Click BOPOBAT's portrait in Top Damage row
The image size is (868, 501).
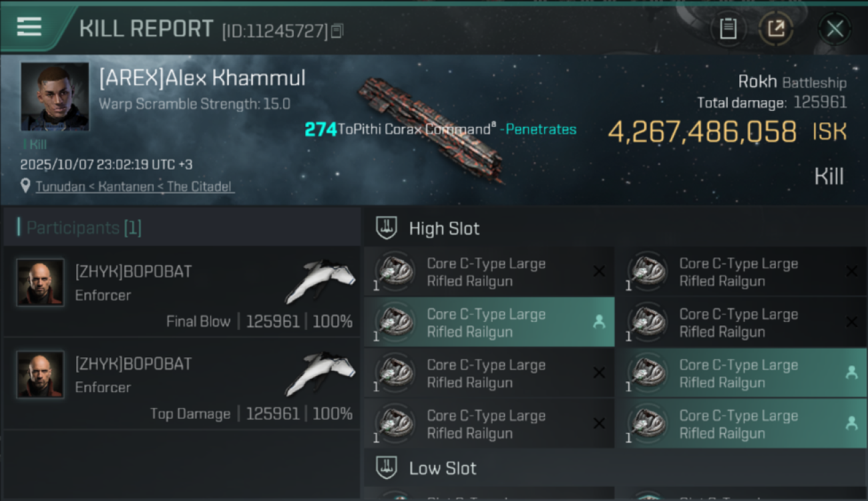click(40, 375)
